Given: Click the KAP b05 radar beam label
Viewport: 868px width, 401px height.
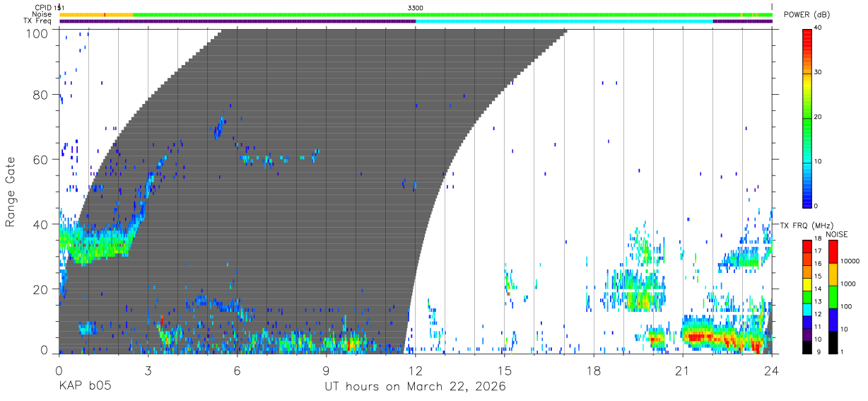Looking at the screenshot, I should (x=85, y=387).
